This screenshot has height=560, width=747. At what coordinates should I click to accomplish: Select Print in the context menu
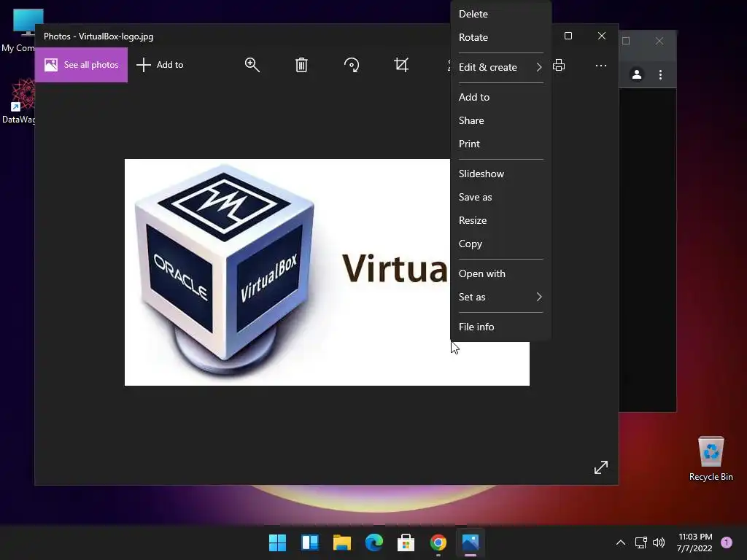click(x=500, y=144)
